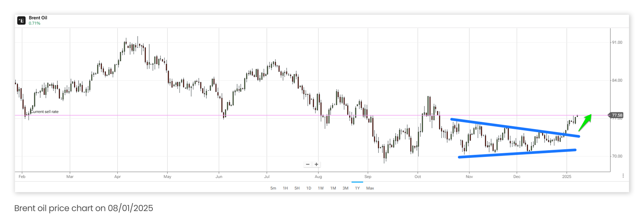644x218 pixels.
Task: Click the 91.00 price axis label
Action: [617, 42]
